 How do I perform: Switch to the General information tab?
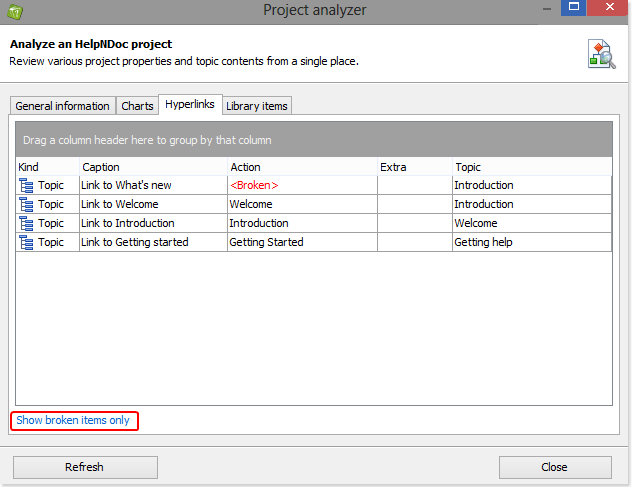62,106
